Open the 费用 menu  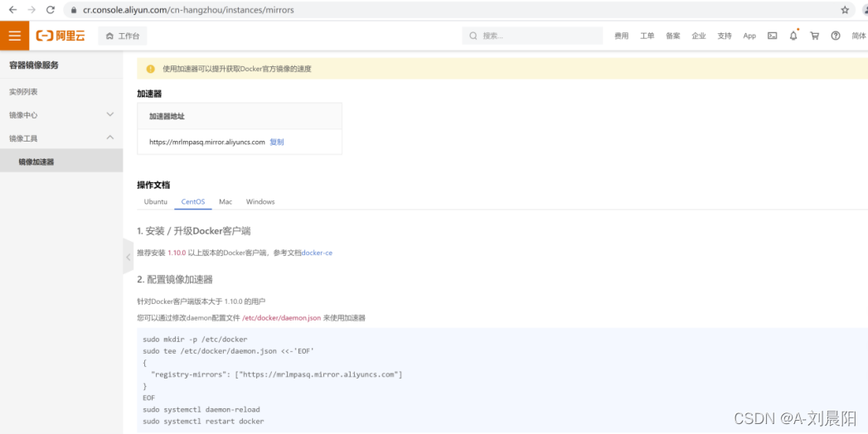tap(622, 36)
